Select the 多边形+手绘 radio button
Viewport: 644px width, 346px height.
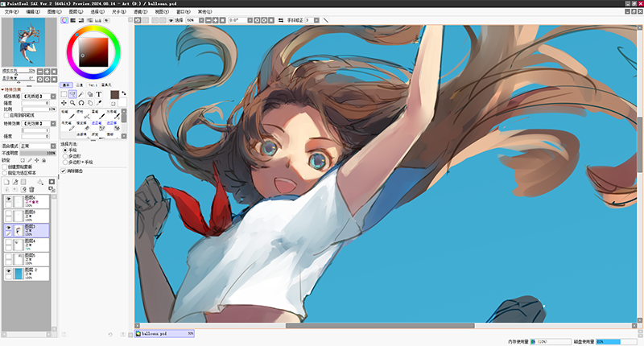tap(65, 162)
